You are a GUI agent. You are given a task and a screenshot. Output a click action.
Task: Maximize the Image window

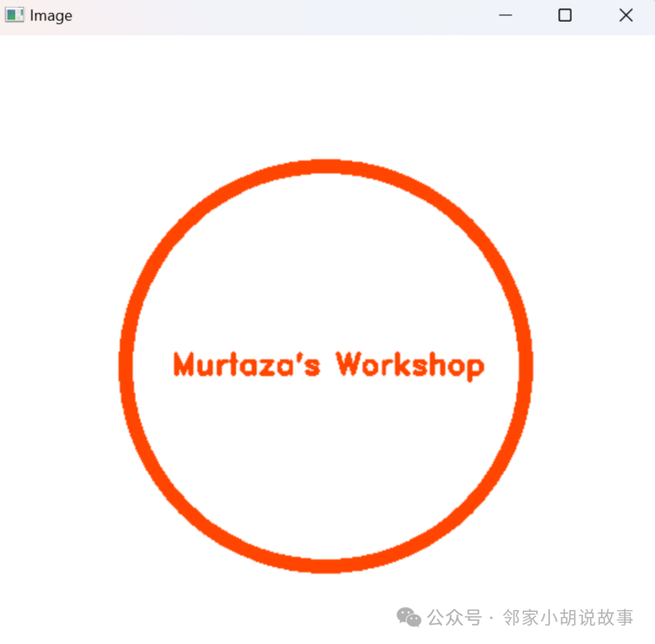point(565,15)
